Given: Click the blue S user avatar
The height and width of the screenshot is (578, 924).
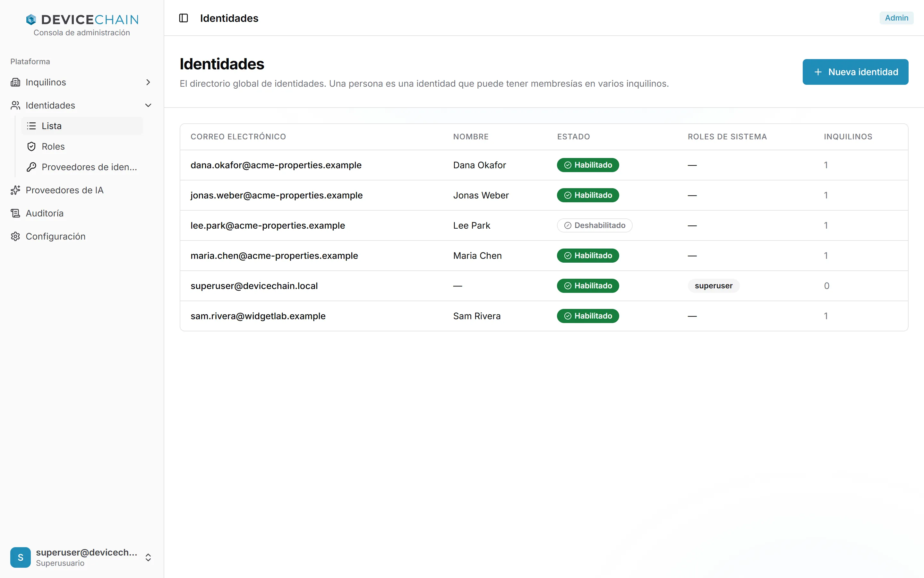Looking at the screenshot, I should click(x=20, y=557).
